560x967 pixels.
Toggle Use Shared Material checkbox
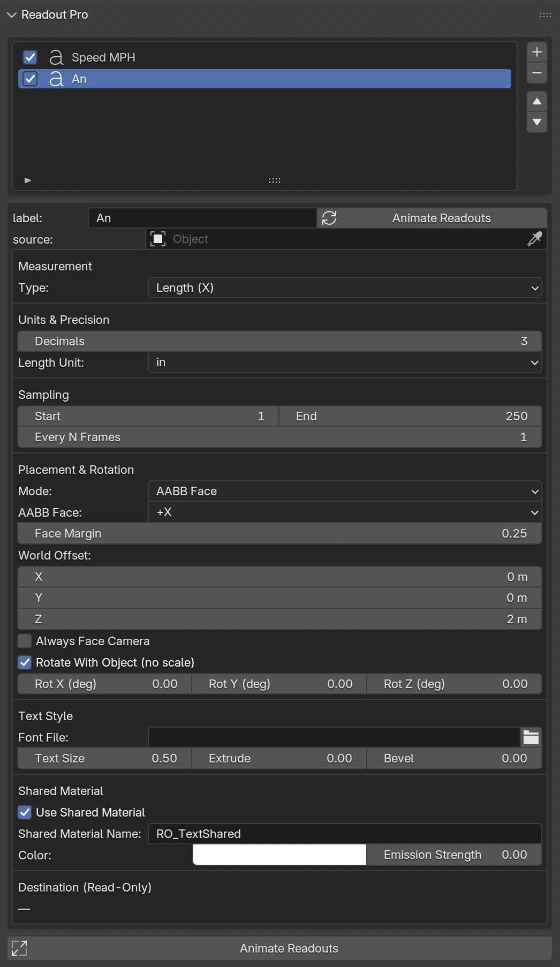(x=25, y=812)
